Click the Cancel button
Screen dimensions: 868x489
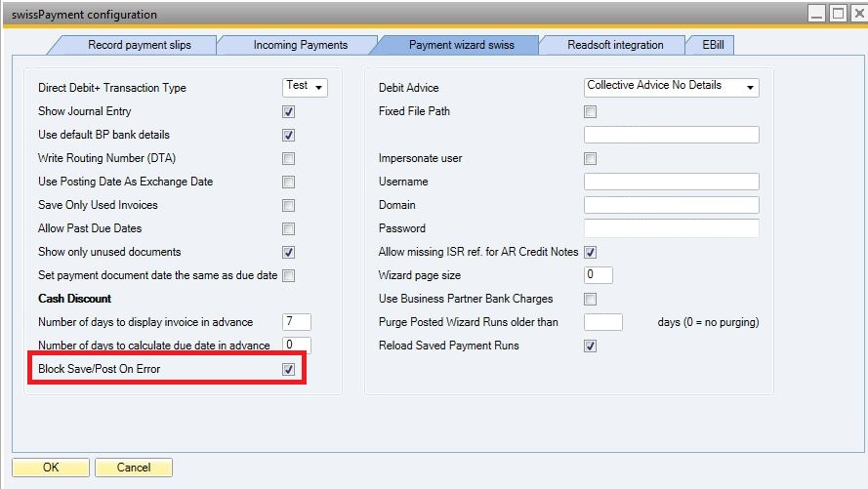pos(134,468)
